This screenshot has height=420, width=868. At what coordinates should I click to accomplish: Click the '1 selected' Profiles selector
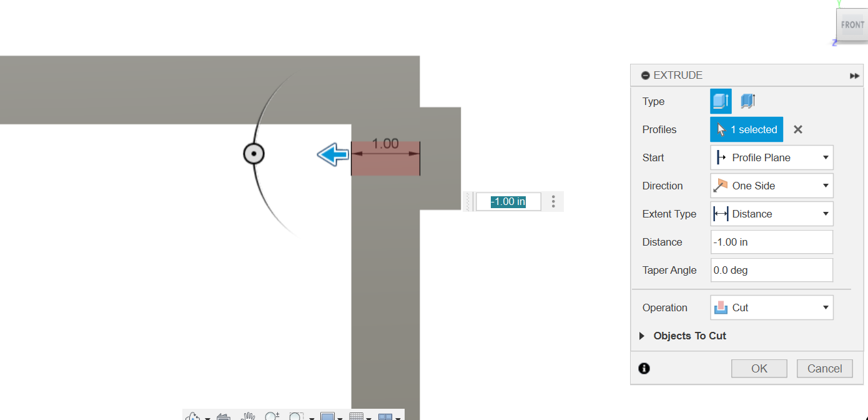pyautogui.click(x=746, y=129)
